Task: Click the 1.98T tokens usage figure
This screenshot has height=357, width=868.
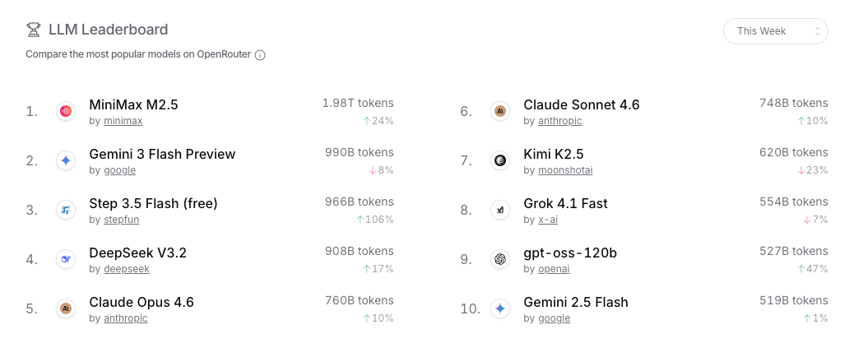Action: pyautogui.click(x=357, y=103)
